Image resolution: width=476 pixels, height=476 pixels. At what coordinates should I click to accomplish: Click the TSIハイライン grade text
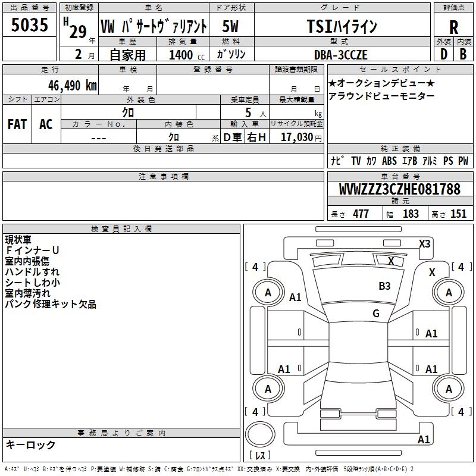342,26
